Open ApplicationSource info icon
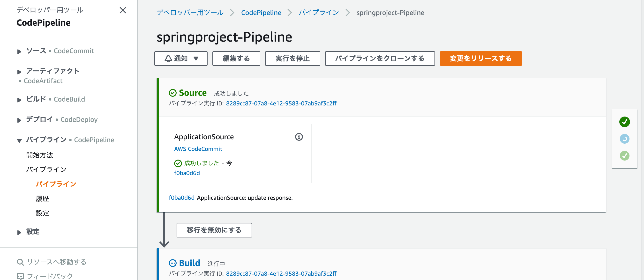 [x=299, y=137]
